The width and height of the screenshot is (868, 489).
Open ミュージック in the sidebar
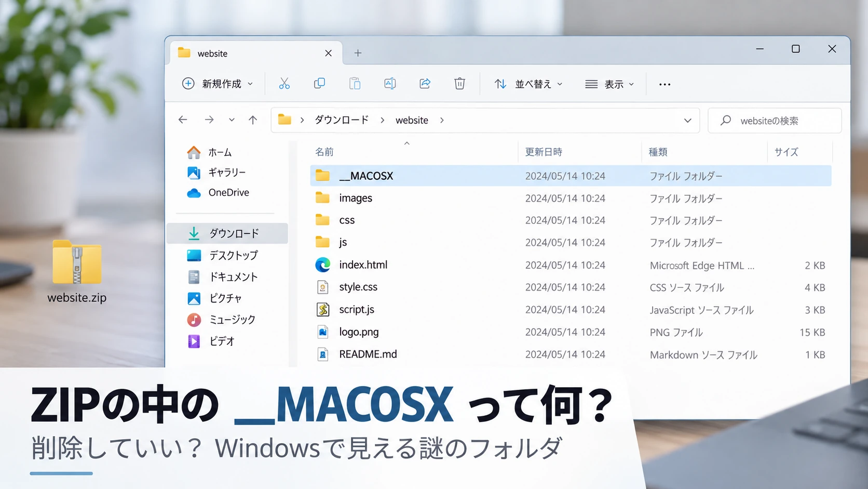(x=221, y=320)
